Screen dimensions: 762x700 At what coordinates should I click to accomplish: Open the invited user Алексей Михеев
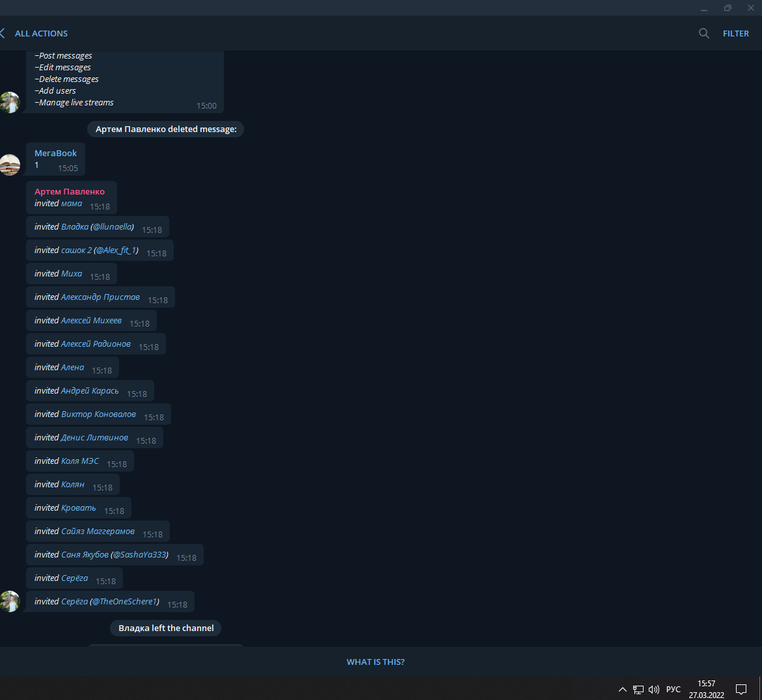pyautogui.click(x=91, y=321)
